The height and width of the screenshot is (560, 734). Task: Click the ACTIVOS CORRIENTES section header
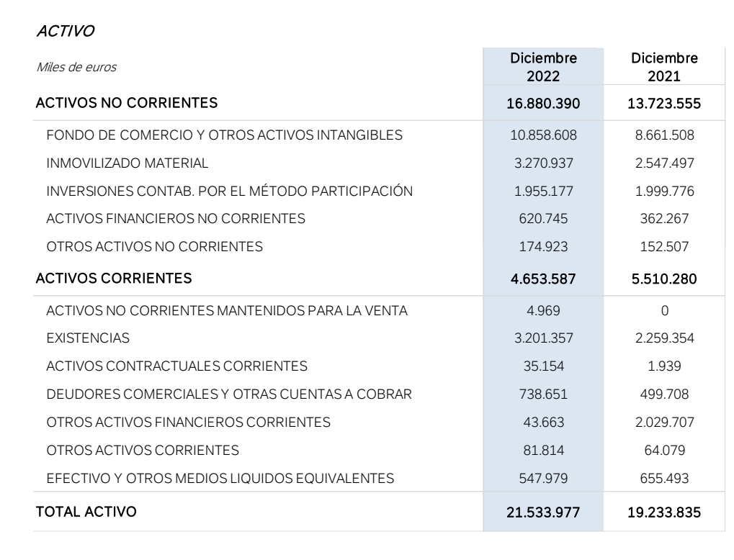114,279
